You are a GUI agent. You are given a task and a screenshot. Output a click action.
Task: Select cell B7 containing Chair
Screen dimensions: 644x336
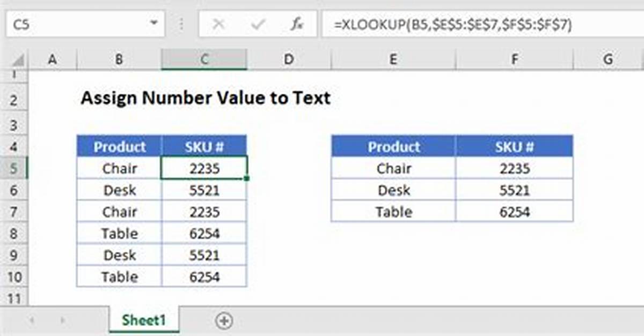tap(119, 212)
